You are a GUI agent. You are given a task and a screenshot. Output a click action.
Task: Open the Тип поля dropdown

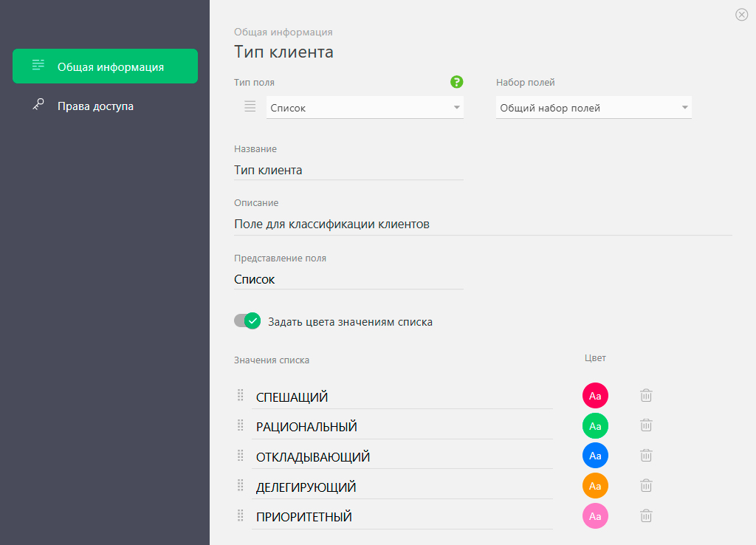pyautogui.click(x=365, y=108)
